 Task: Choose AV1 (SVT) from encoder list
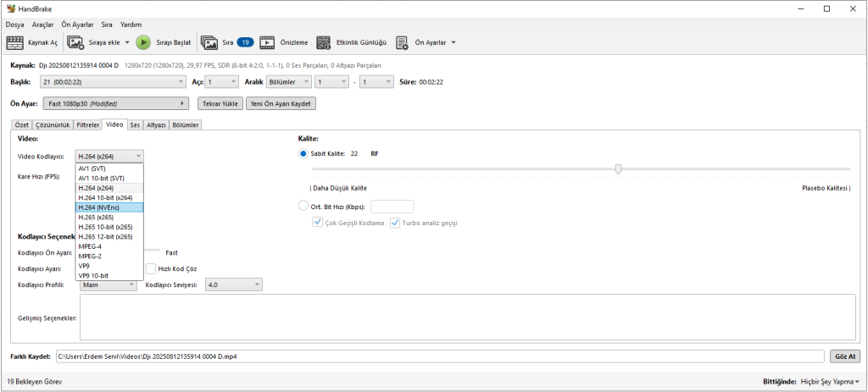(x=109, y=168)
